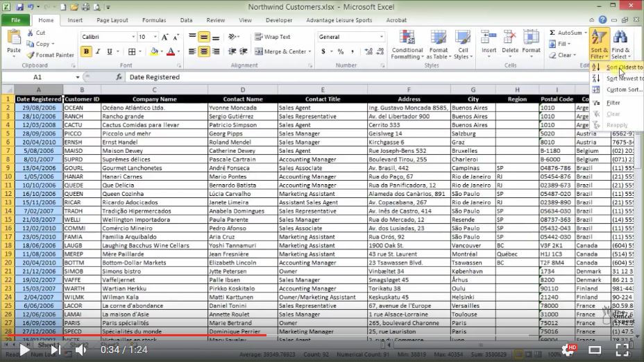The image size is (644, 362).
Task: Click Increase Indent icon
Action: [x=244, y=51]
